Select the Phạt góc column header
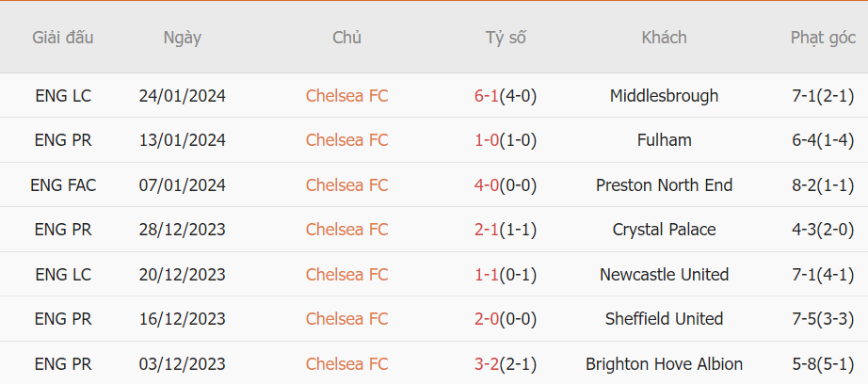The image size is (868, 384). [823, 38]
